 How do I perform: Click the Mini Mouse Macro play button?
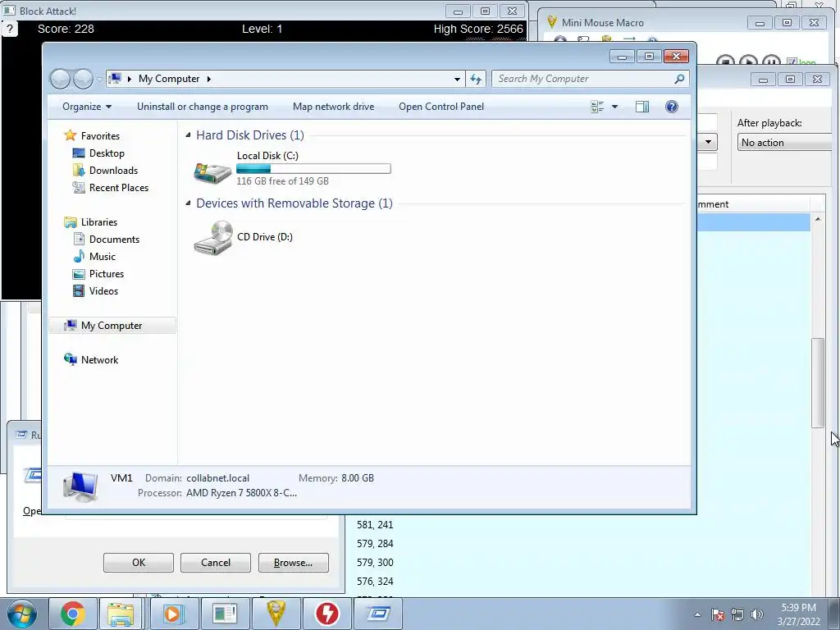pyautogui.click(x=748, y=61)
